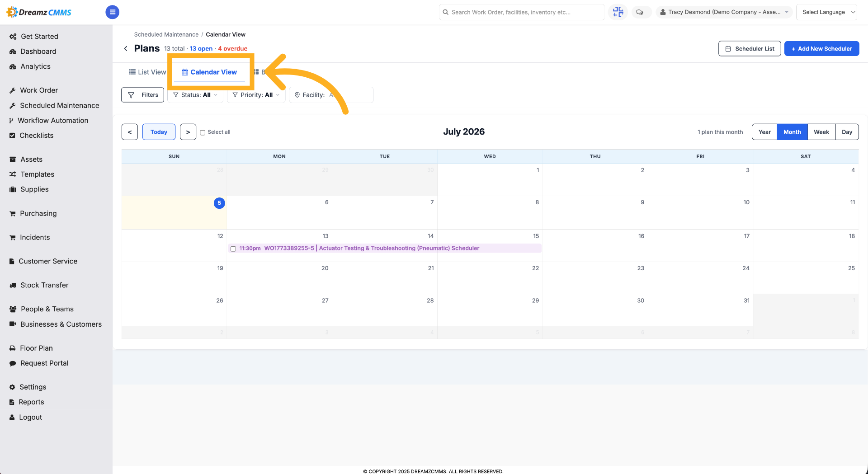The height and width of the screenshot is (474, 868).
Task: Open the scan/QR code icon
Action: coord(618,12)
